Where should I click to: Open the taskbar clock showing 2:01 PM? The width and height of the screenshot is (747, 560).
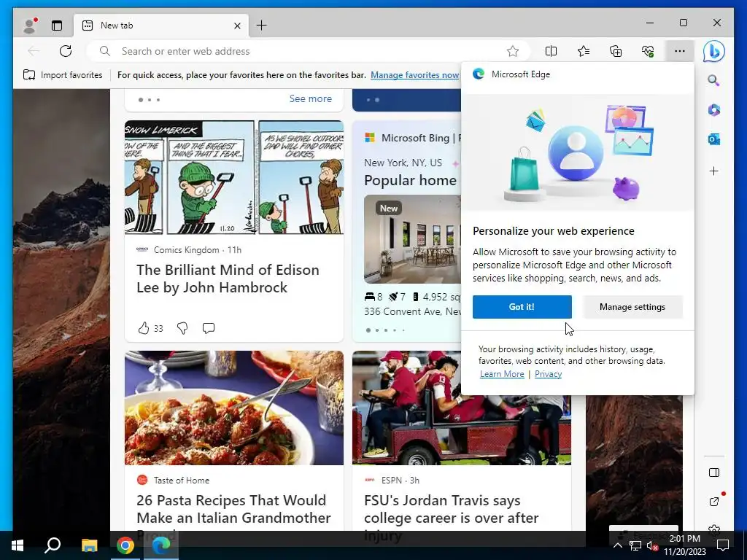click(x=684, y=545)
